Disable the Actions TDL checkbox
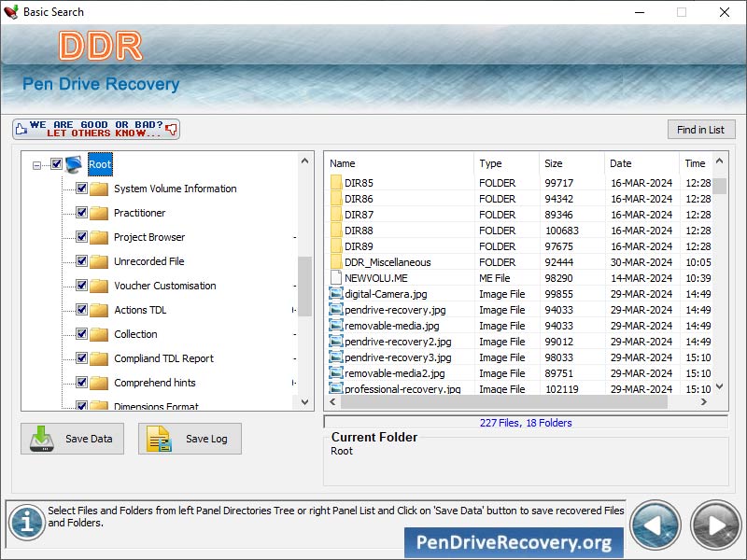This screenshot has height=560, width=747. (79, 310)
